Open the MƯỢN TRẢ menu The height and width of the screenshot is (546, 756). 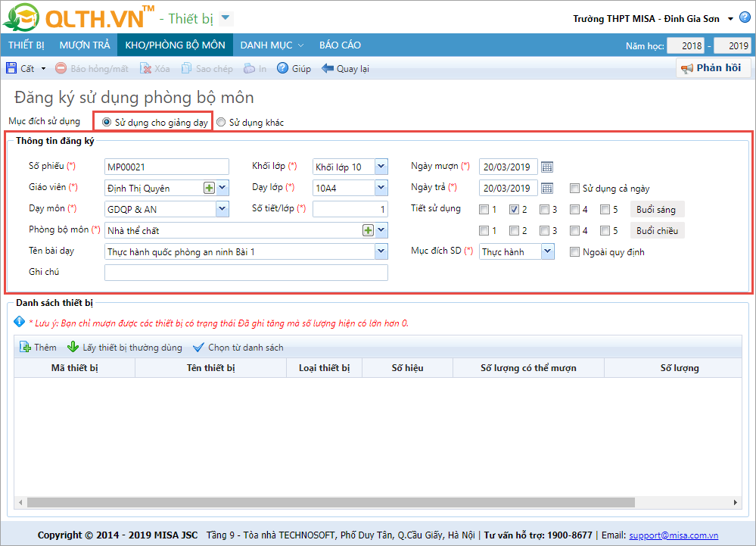pos(84,45)
